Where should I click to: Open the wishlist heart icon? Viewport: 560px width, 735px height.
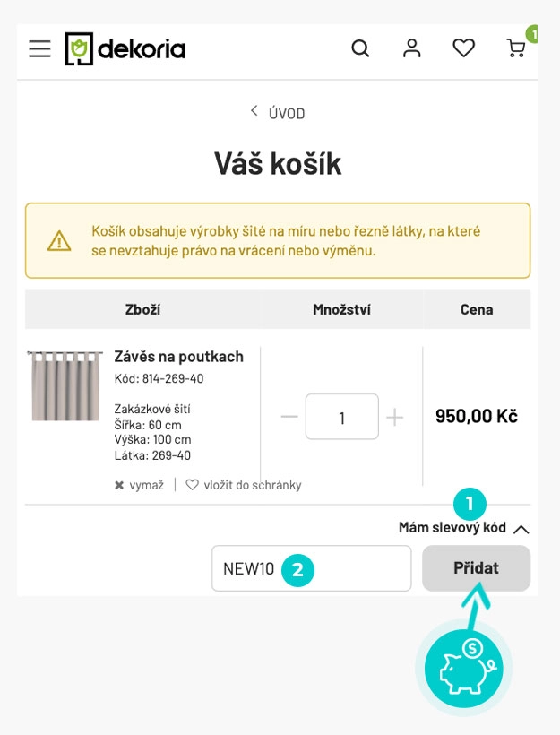(x=464, y=48)
